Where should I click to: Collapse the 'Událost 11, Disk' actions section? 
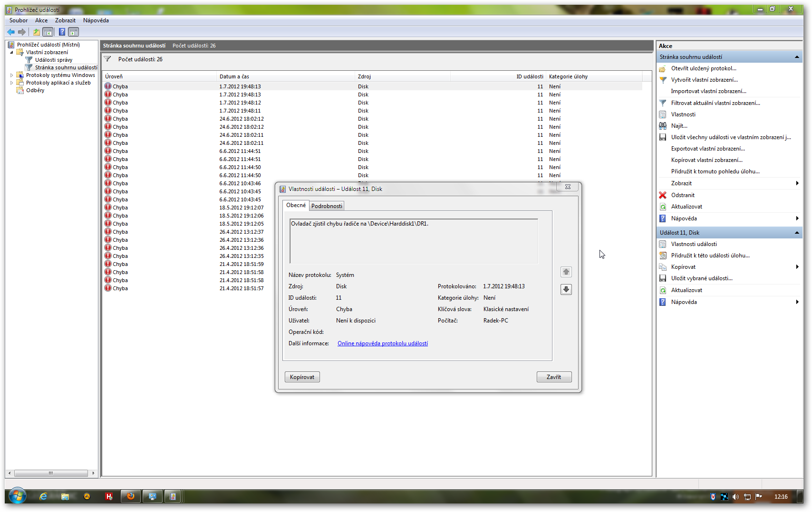point(797,233)
